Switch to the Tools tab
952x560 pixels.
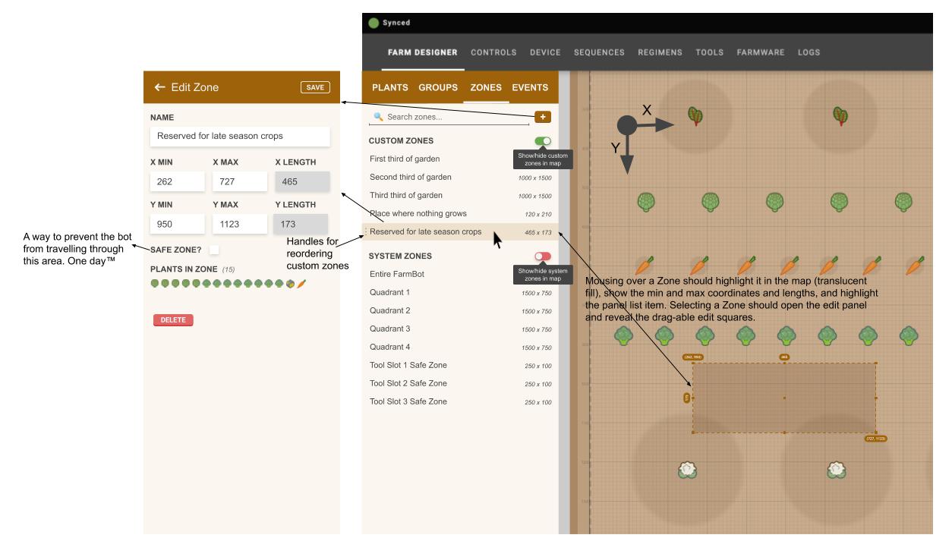709,52
